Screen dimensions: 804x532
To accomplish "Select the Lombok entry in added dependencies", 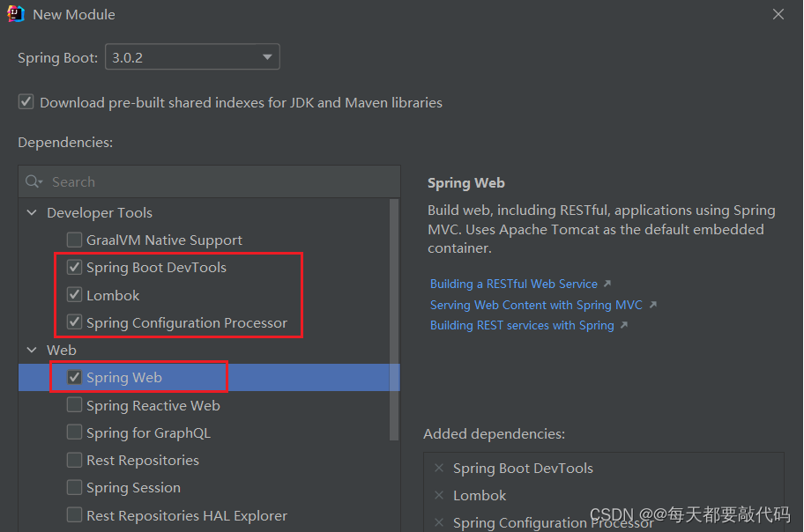I will (480, 496).
